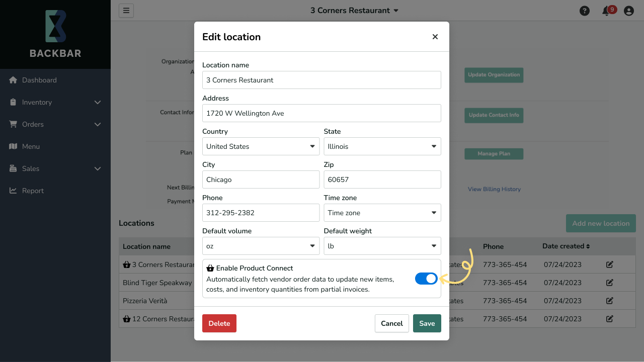Open the help question mark icon

coord(584,11)
